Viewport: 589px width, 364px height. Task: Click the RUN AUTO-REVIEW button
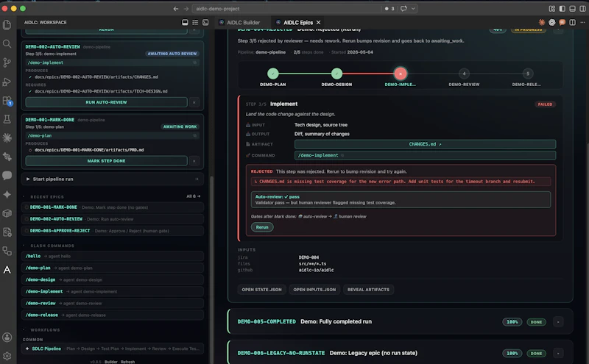106,102
